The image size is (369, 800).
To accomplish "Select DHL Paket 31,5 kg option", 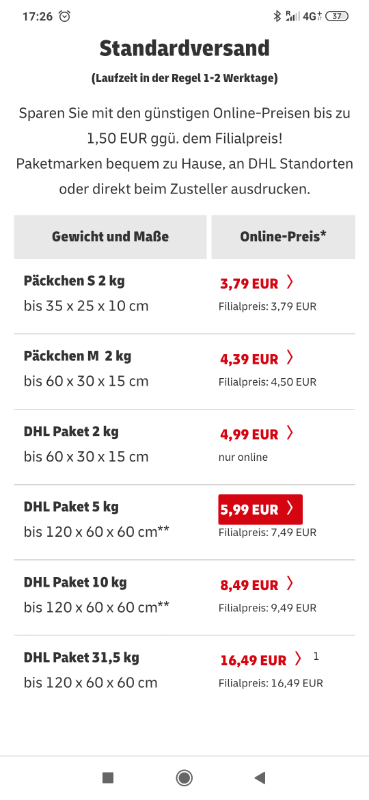I will [184, 670].
